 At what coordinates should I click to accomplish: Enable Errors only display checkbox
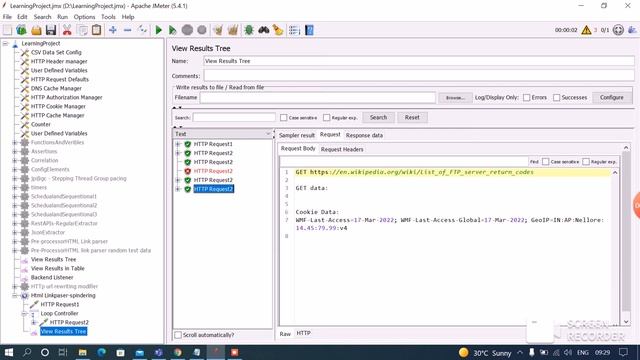[x=527, y=98]
